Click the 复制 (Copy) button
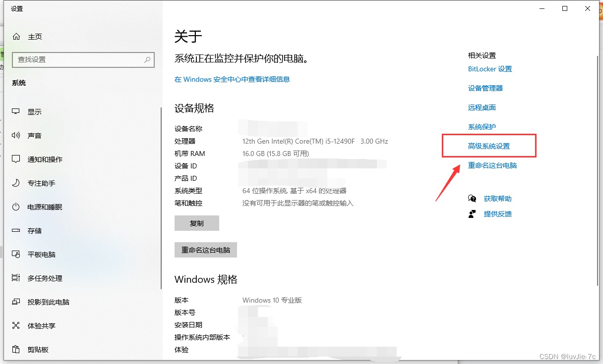This screenshot has width=603, height=364. click(196, 223)
